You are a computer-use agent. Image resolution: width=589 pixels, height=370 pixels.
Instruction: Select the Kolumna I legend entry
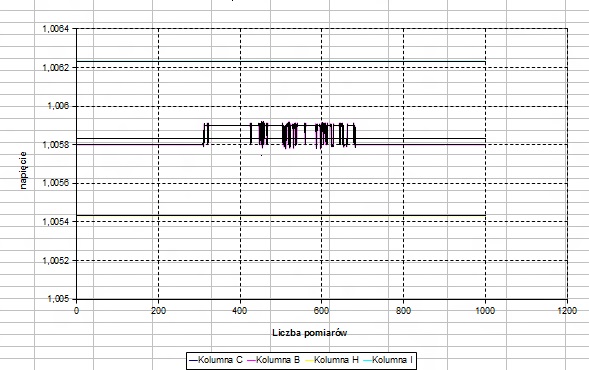[x=388, y=360]
